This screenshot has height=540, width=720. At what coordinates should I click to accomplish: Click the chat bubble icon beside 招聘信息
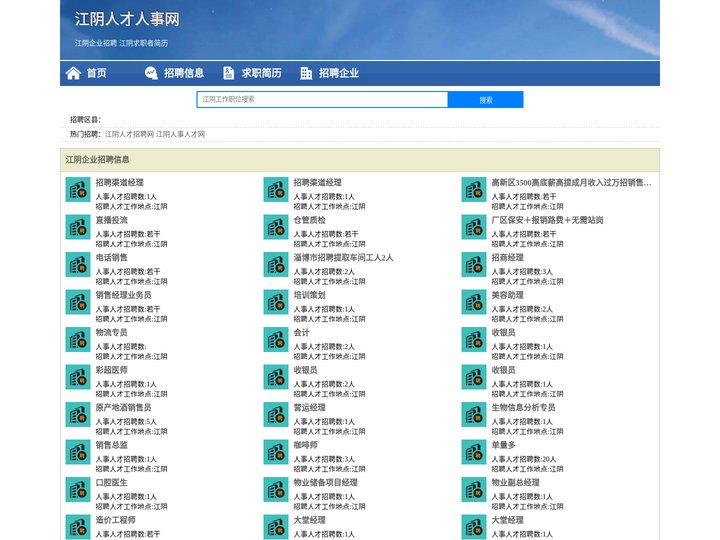click(x=151, y=73)
